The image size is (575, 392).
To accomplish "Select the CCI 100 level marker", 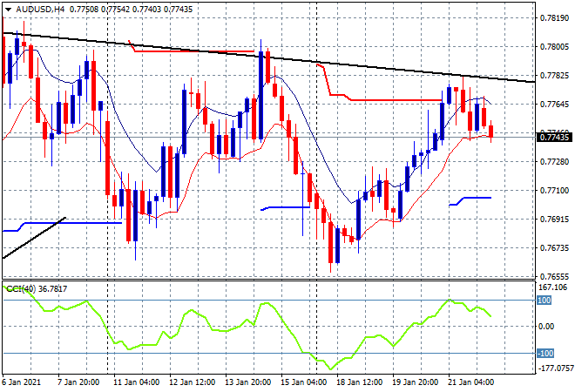I will click(544, 301).
